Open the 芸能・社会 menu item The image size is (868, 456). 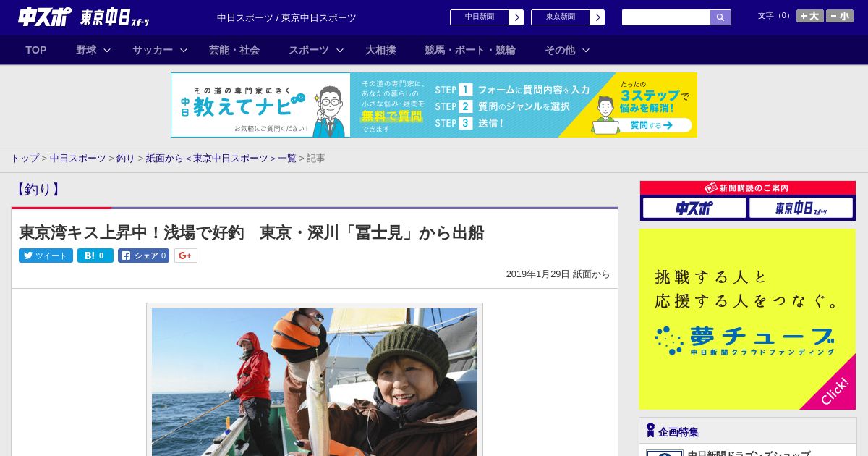click(x=234, y=50)
